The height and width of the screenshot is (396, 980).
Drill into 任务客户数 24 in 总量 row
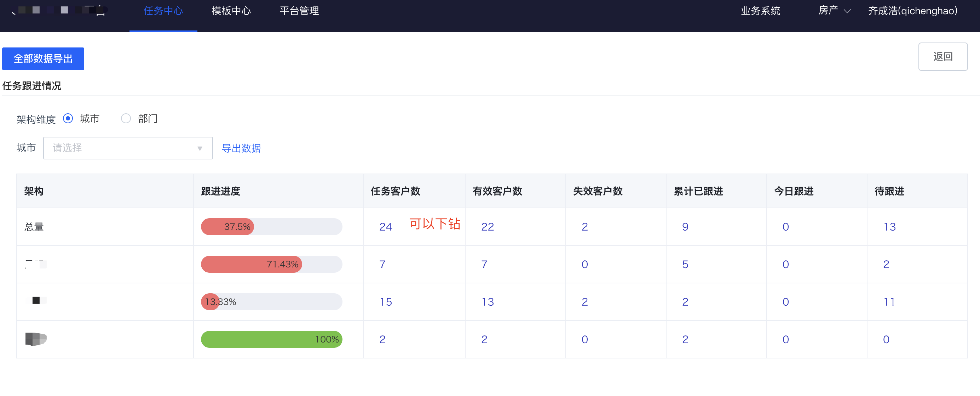pos(386,227)
